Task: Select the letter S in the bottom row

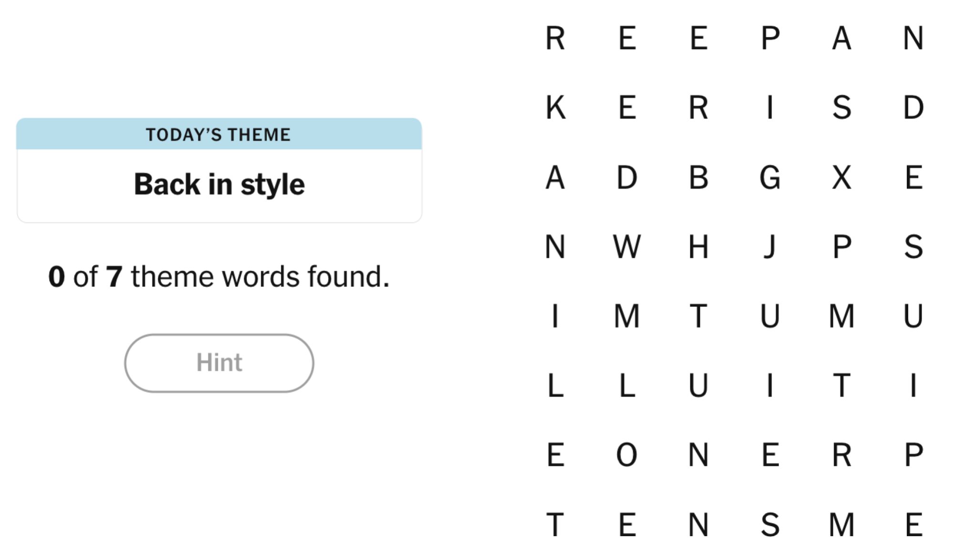Action: (770, 524)
